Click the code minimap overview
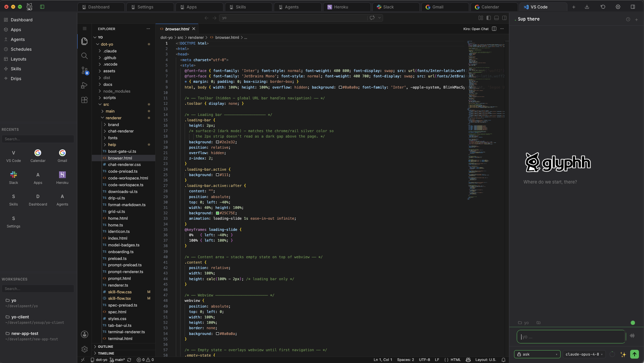 486,120
